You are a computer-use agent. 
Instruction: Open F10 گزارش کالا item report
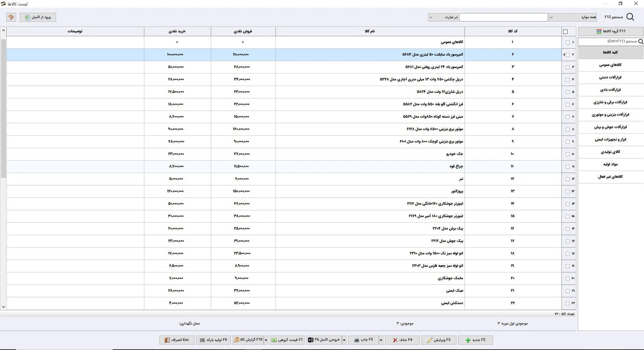[248, 340]
